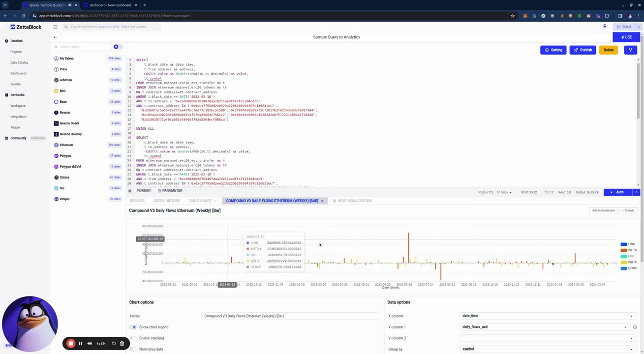Restart the recording
644x354 pixels.
[x=114, y=344]
